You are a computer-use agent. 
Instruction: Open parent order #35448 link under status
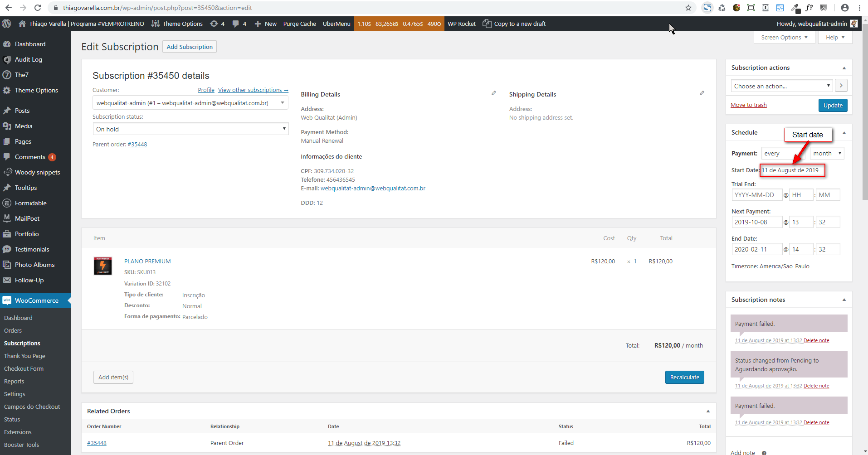pos(137,145)
